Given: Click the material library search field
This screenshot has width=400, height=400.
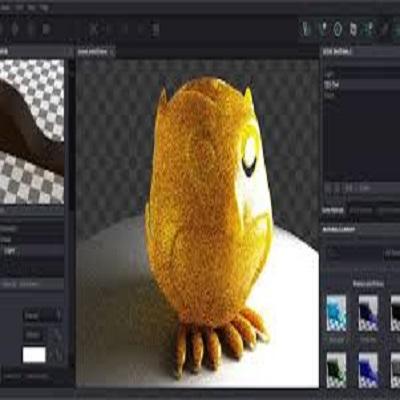Looking at the screenshot, I should pos(353,253).
